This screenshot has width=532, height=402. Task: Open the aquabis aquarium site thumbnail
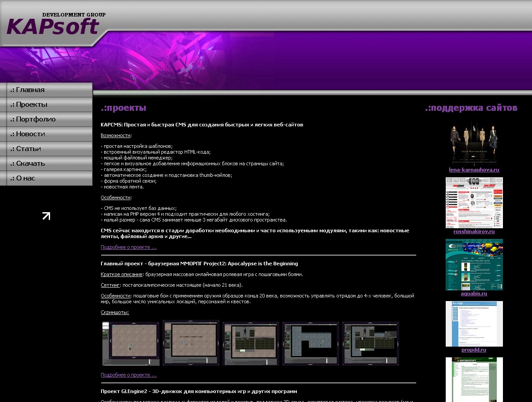point(474,265)
